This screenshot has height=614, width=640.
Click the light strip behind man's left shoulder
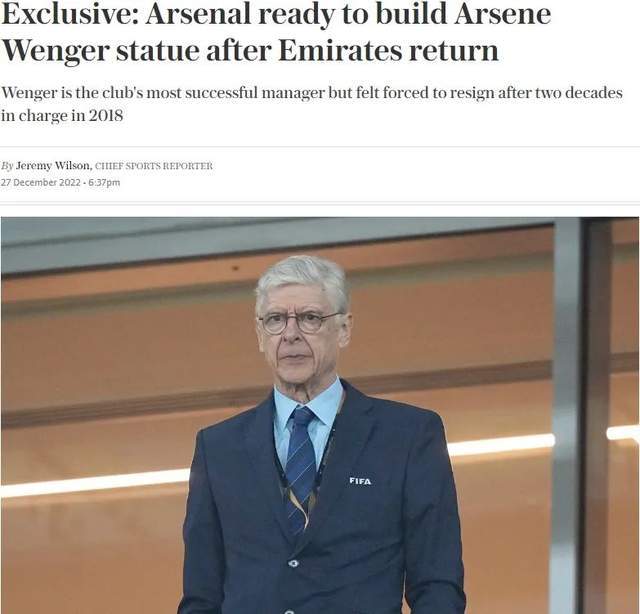(500, 446)
